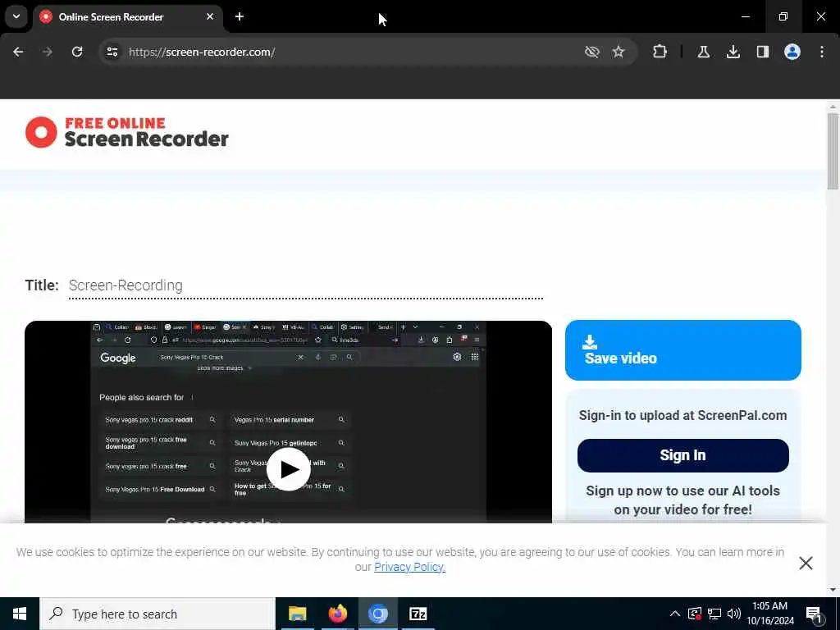Open the Chrome three-dot menu

click(822, 52)
